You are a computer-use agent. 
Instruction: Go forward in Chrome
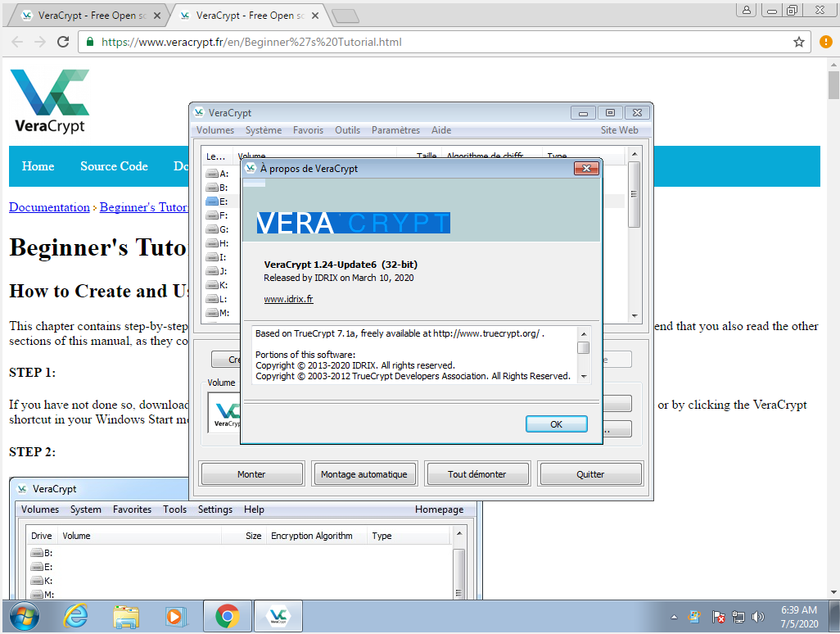tap(40, 42)
